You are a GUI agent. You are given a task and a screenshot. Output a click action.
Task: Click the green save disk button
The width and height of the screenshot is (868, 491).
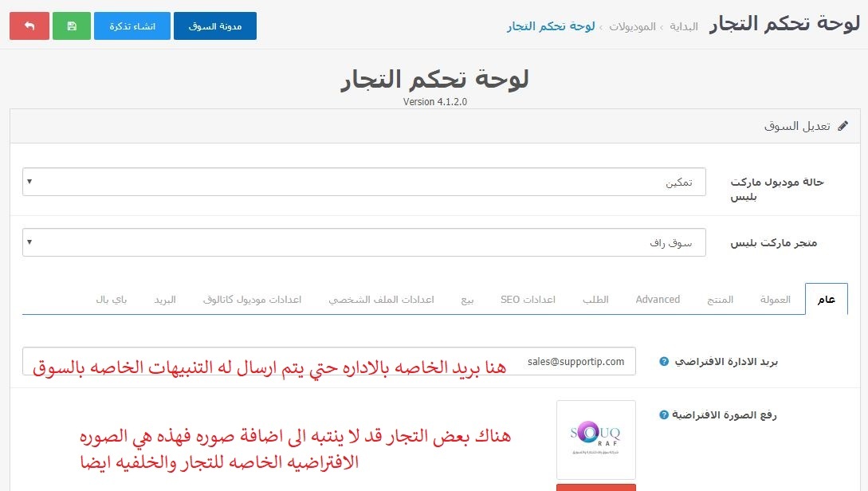click(72, 26)
